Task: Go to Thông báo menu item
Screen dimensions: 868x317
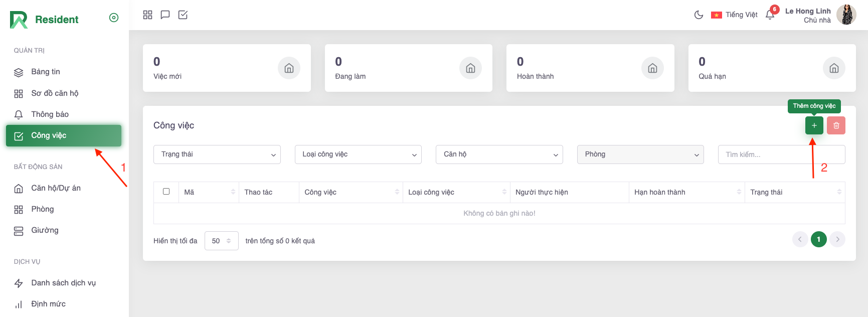Action: click(50, 114)
